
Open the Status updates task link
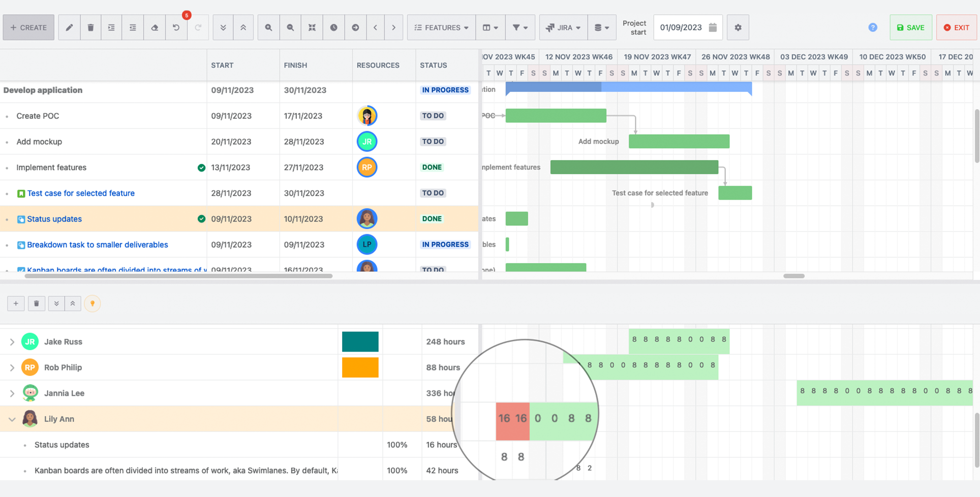point(54,219)
